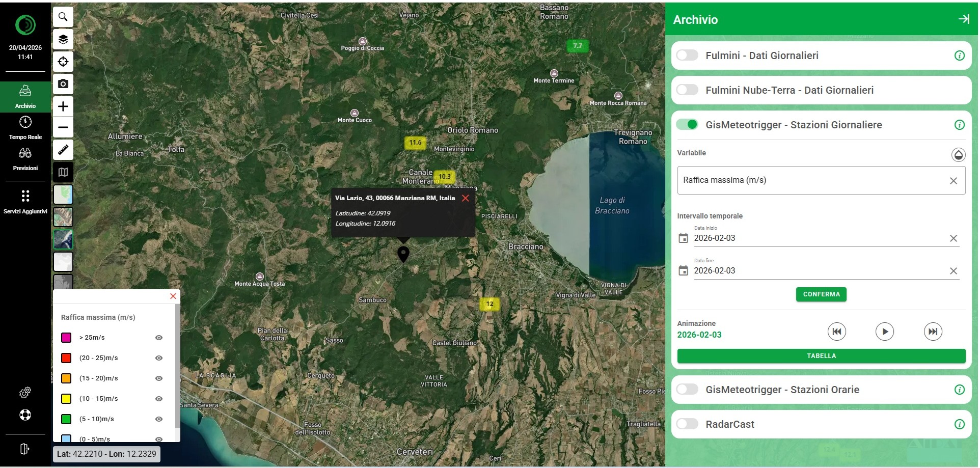This screenshot has width=980, height=468.
Task: Open the TABELLA data table
Action: click(821, 356)
